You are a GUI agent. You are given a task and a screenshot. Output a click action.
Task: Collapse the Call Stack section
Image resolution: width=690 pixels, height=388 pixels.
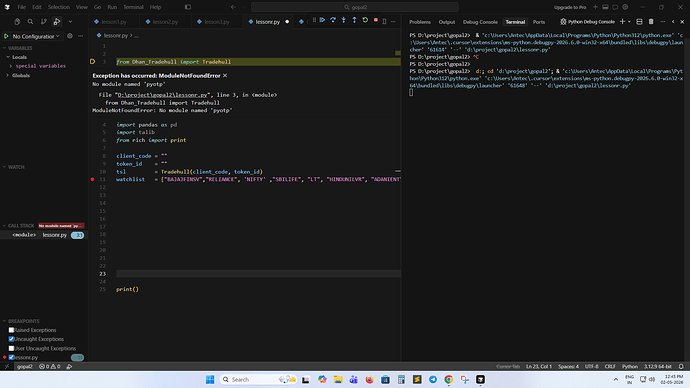pyautogui.click(x=18, y=226)
